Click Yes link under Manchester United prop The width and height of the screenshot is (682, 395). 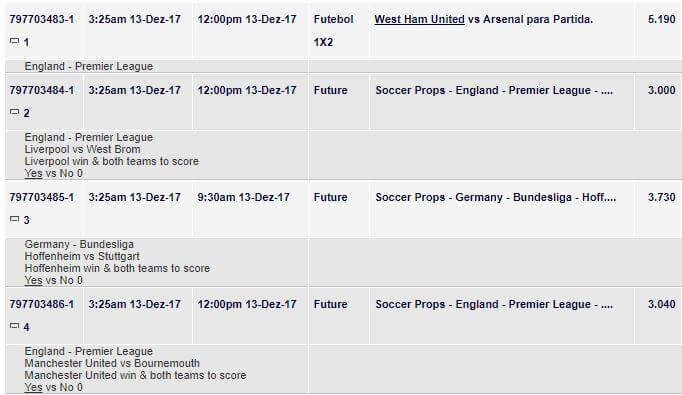point(33,387)
